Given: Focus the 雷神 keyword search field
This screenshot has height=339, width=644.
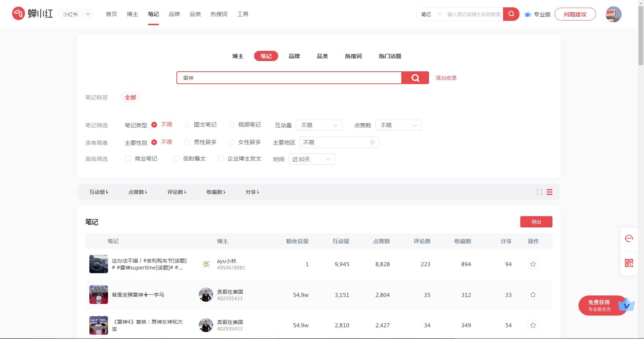Looking at the screenshot, I should [289, 78].
